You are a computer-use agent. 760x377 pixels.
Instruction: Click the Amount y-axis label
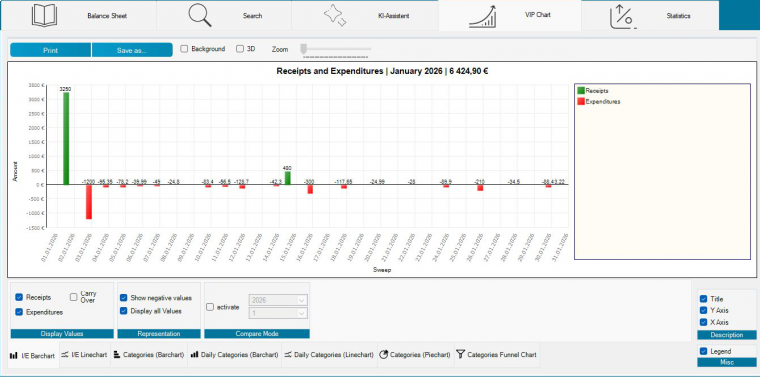click(15, 171)
